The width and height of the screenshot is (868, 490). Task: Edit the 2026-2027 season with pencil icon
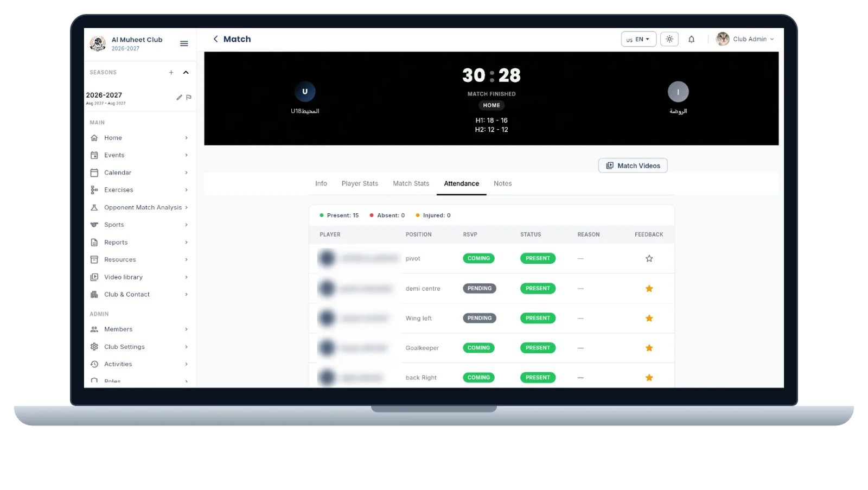(x=179, y=97)
